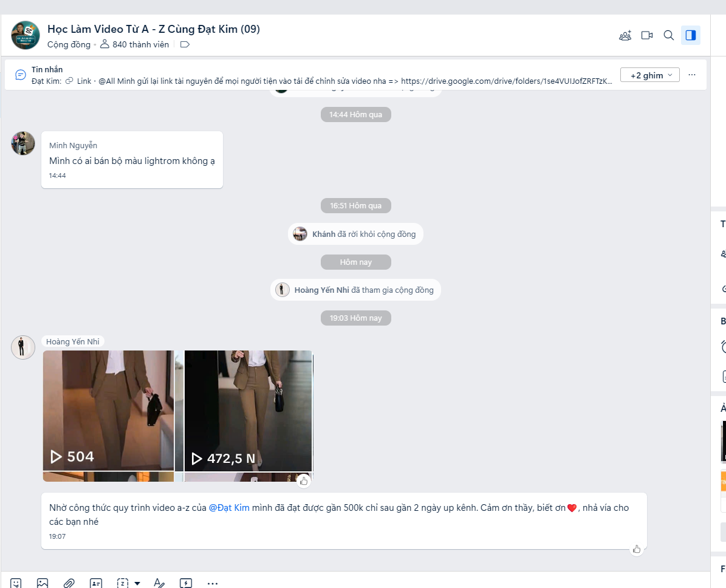The width and height of the screenshot is (726, 588).
Task: Play the video showing 504 views
Action: 108,410
